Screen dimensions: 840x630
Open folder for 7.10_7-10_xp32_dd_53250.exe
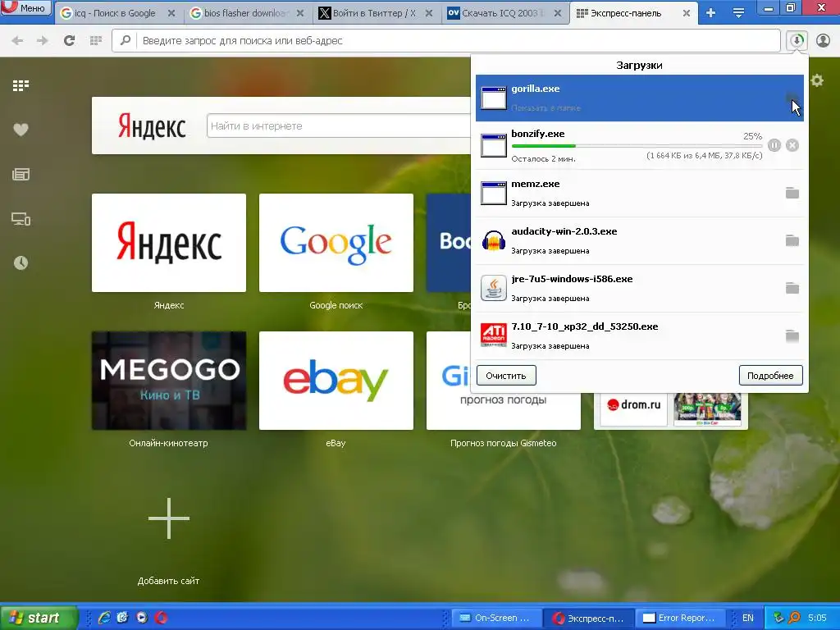(792, 336)
